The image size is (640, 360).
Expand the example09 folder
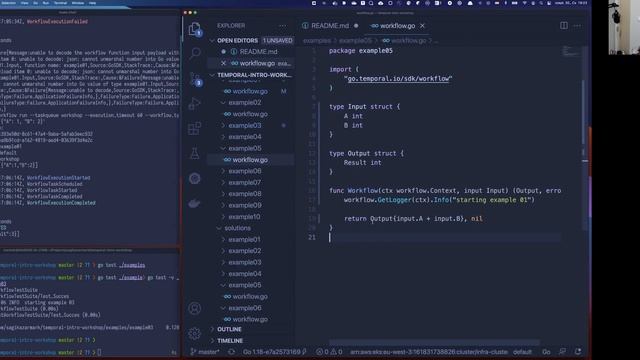coord(244,205)
